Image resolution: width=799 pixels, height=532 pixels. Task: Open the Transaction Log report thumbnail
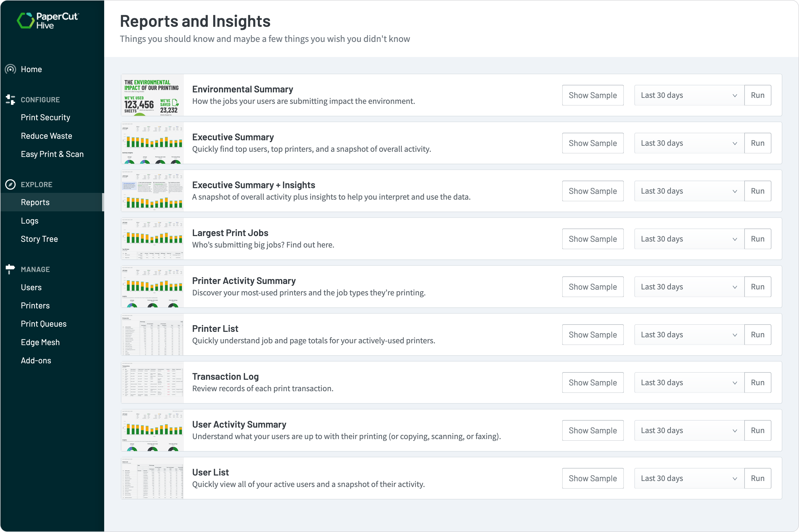click(x=152, y=382)
